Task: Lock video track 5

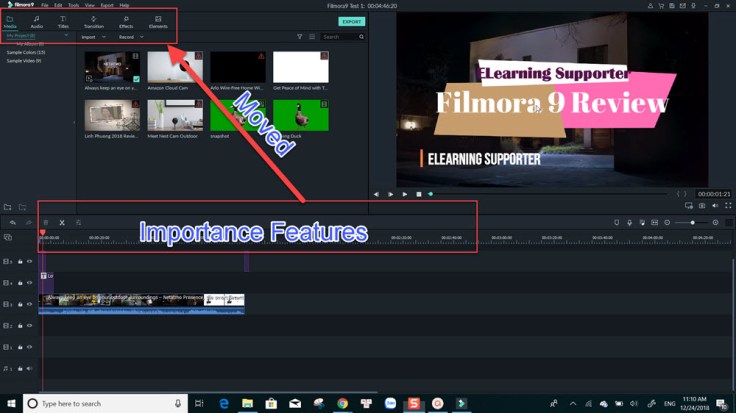Action: coord(20,261)
